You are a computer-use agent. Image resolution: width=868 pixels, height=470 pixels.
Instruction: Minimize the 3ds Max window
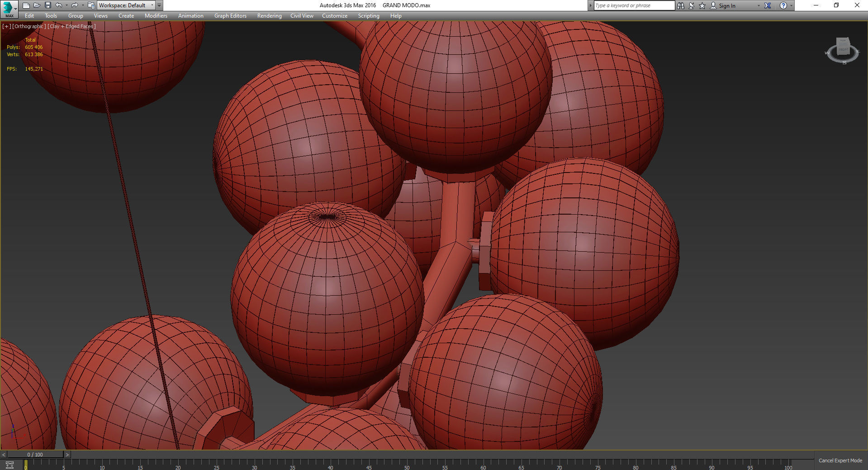coord(816,5)
